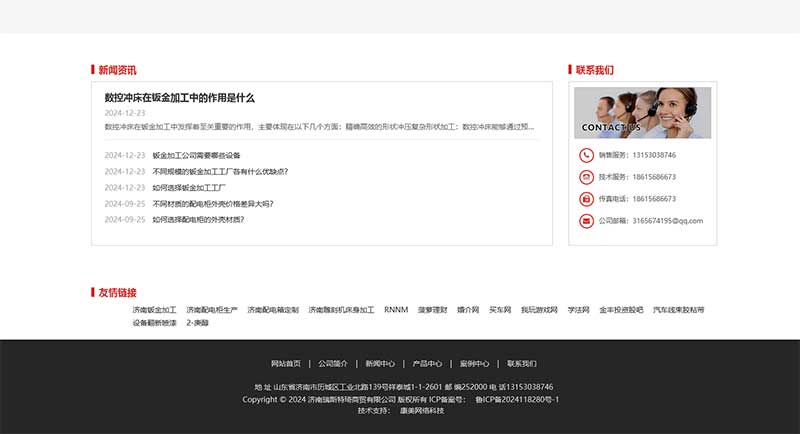Open the CONTACT US banner image

(x=642, y=112)
